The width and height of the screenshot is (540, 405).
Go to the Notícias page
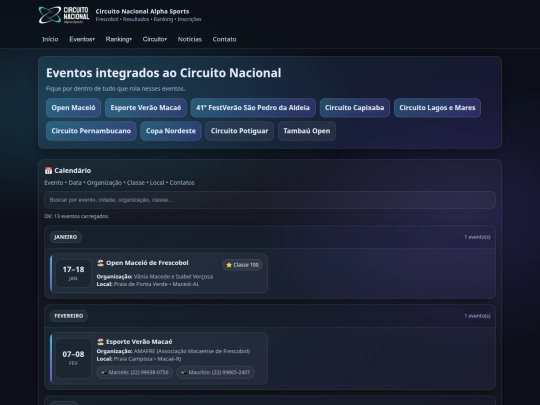pyautogui.click(x=190, y=39)
